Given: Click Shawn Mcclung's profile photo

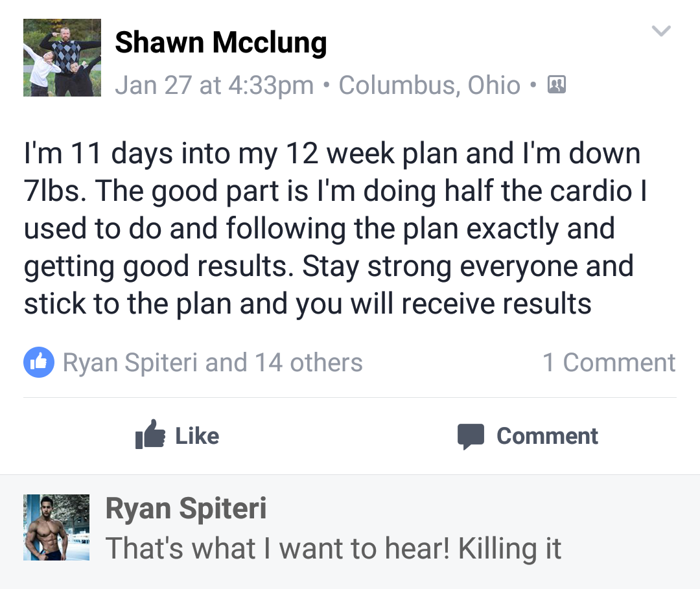Looking at the screenshot, I should 62,58.
